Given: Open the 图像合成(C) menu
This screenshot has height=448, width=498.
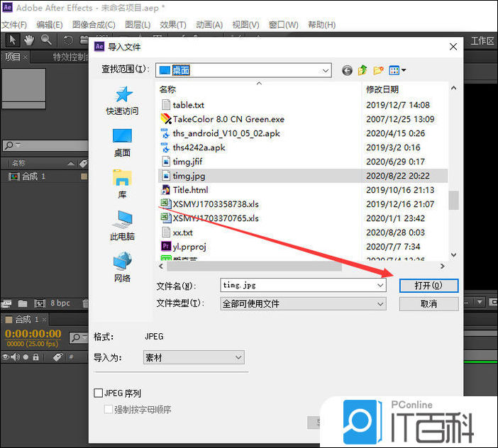Looking at the screenshot, I should coord(94,25).
